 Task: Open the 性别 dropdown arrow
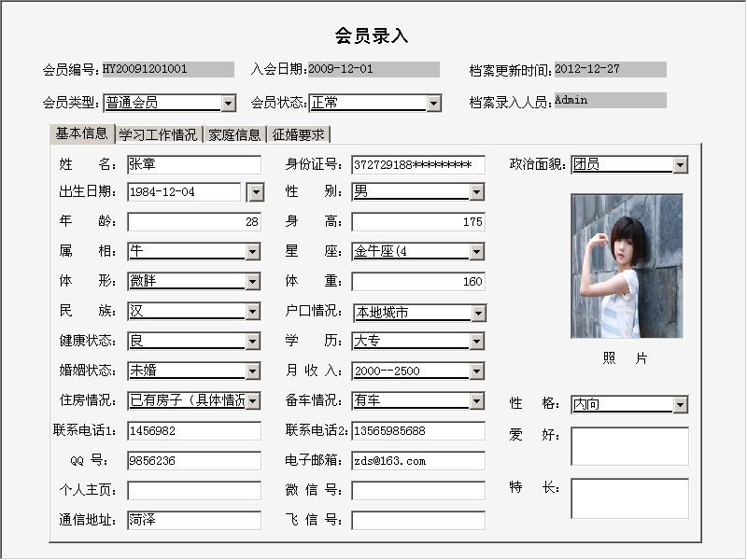coord(477,192)
